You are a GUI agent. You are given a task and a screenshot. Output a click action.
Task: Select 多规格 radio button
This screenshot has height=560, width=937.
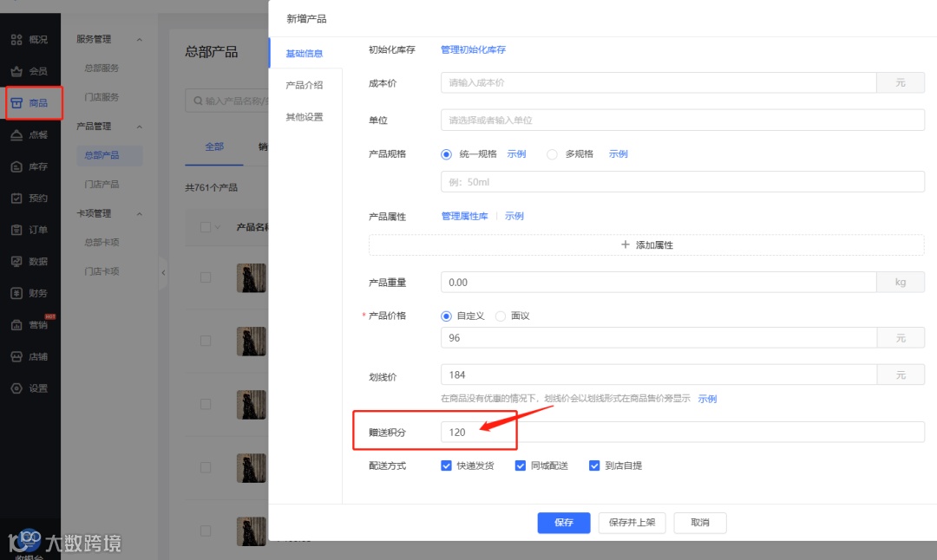coord(552,154)
